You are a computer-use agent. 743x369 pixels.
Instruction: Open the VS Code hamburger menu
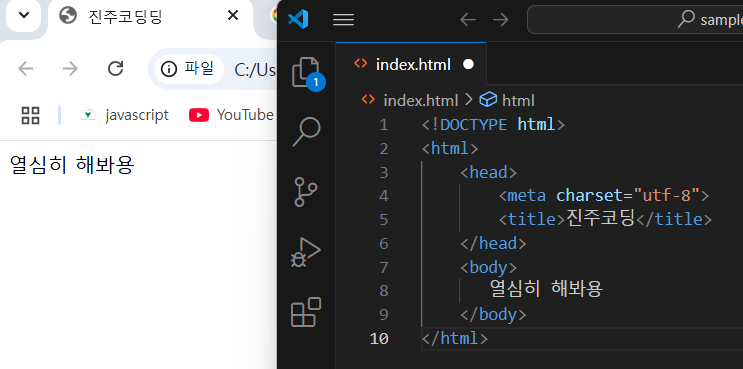(x=344, y=19)
